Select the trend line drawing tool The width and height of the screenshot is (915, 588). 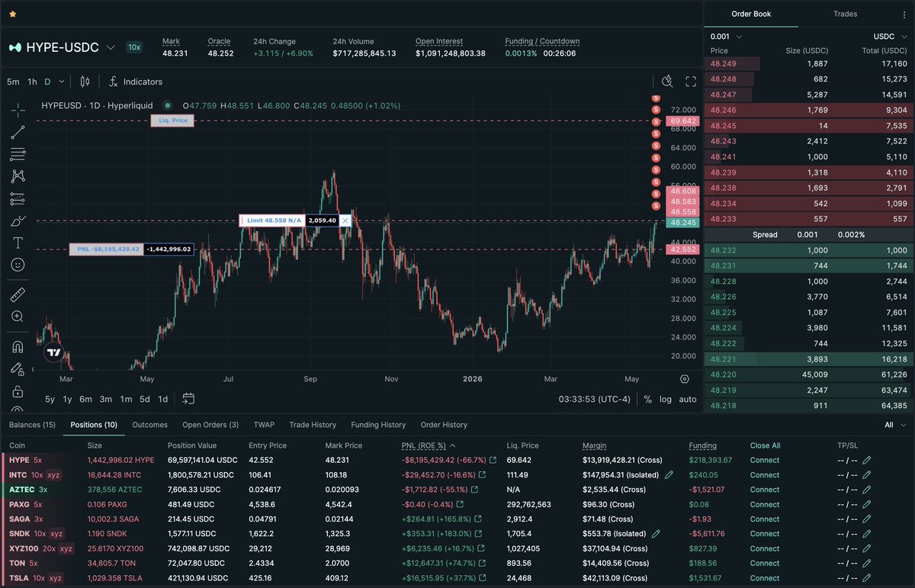point(18,133)
